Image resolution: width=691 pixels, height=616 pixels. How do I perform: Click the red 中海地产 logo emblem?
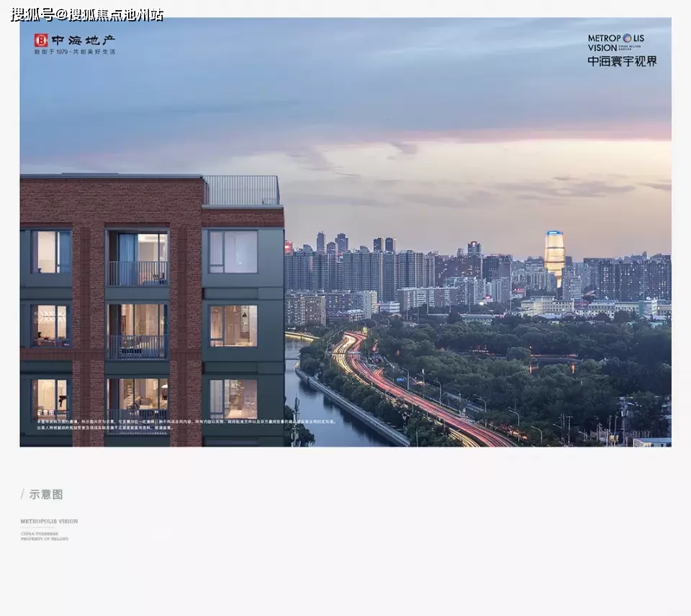tap(41, 40)
